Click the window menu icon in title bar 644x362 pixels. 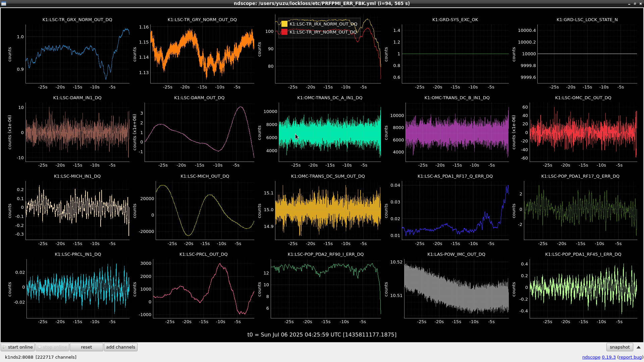click(3, 3)
